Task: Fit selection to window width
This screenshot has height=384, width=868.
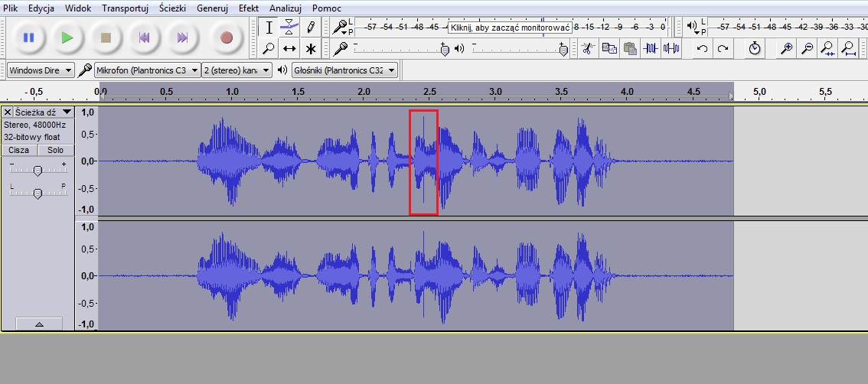Action: 827,49
